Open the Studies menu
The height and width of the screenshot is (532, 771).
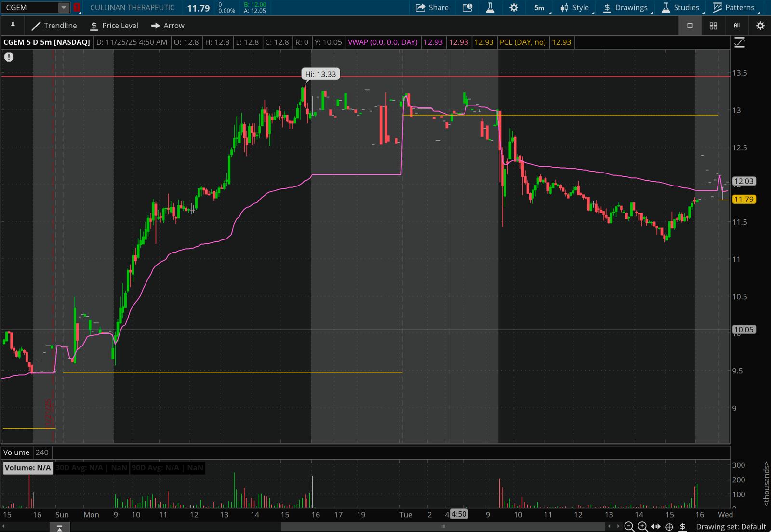coord(680,8)
